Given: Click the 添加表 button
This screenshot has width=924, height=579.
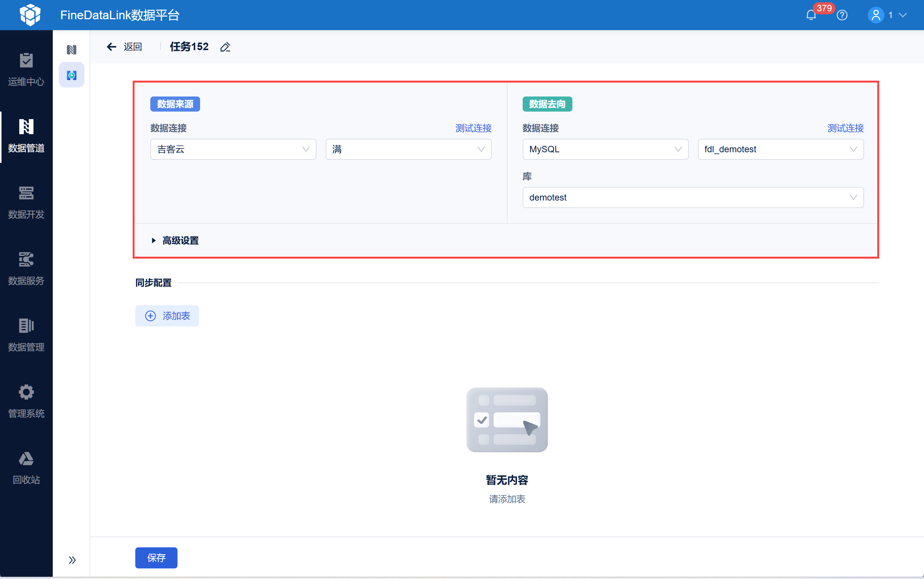Looking at the screenshot, I should (x=167, y=316).
